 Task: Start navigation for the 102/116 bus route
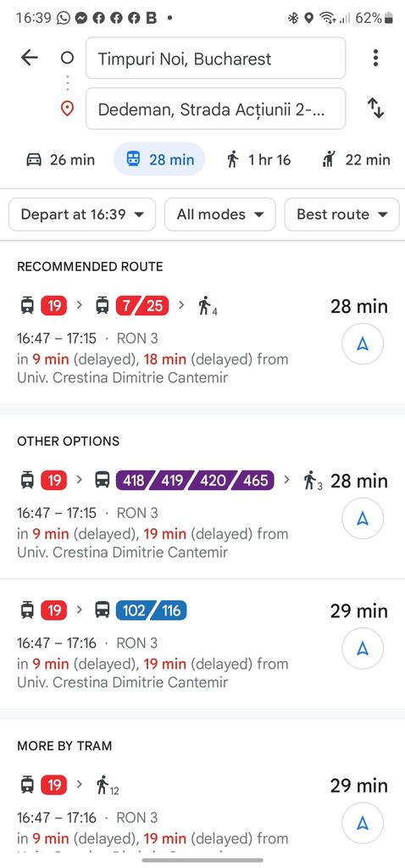tap(363, 648)
